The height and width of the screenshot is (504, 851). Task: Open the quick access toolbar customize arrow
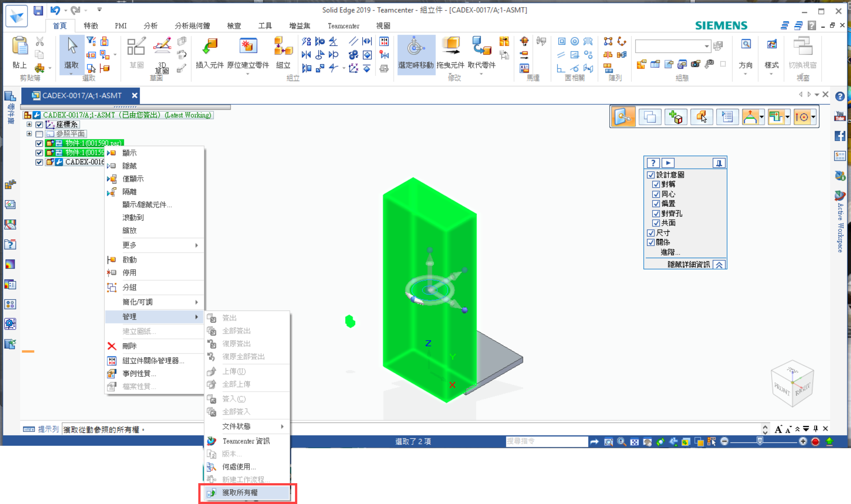pyautogui.click(x=100, y=10)
